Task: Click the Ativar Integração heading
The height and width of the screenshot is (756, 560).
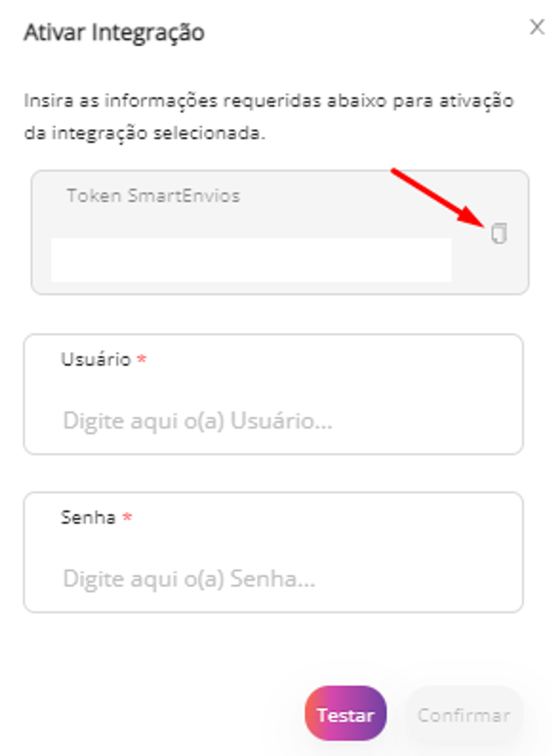Action: pyautogui.click(x=114, y=33)
